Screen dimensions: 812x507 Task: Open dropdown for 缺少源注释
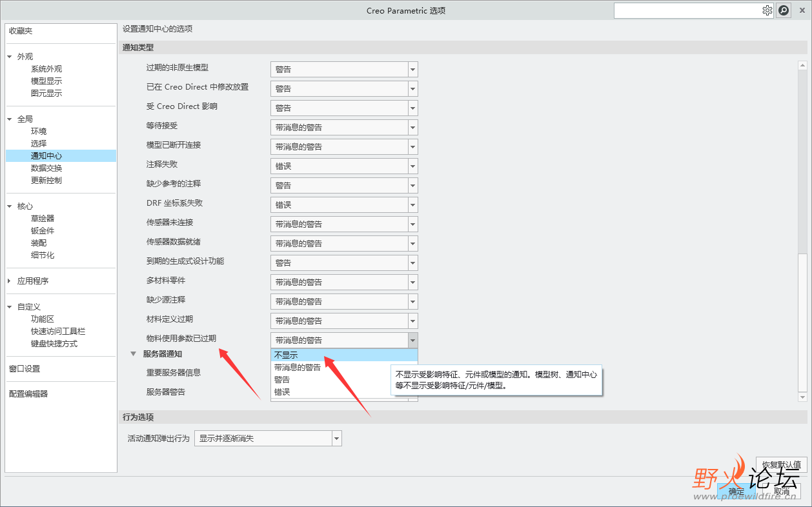[x=413, y=301]
